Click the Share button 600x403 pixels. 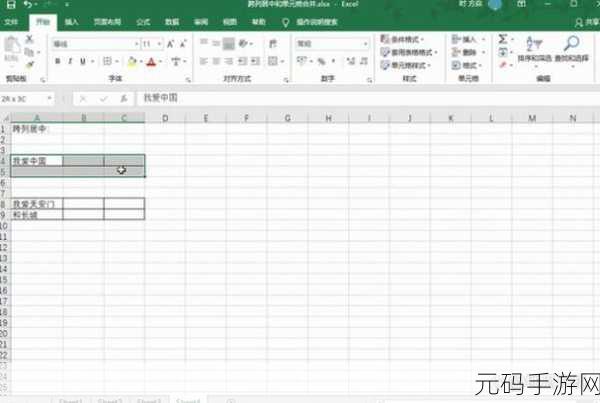click(x=587, y=23)
